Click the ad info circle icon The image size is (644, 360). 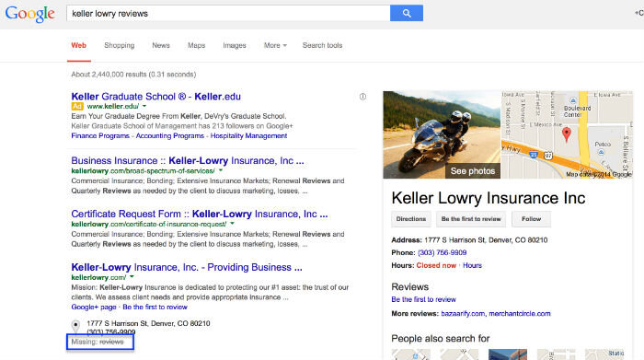tap(362, 97)
